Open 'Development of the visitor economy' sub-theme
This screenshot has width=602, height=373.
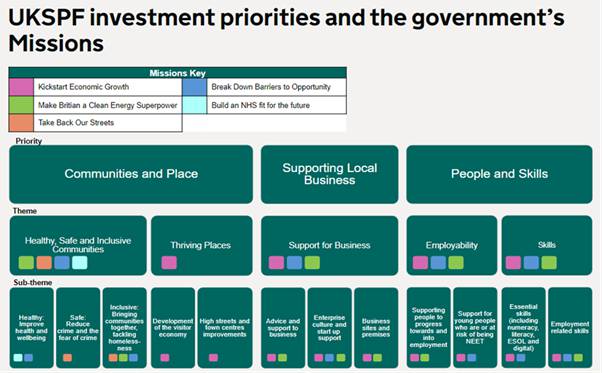(x=173, y=328)
